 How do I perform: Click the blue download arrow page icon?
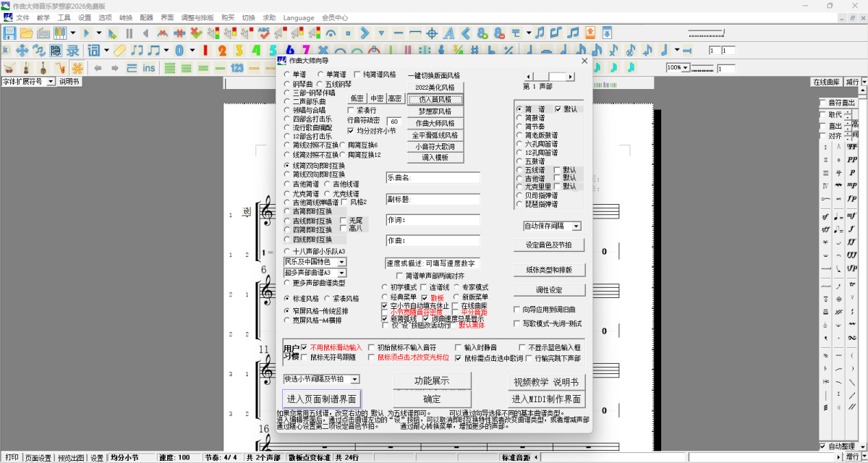607,33
